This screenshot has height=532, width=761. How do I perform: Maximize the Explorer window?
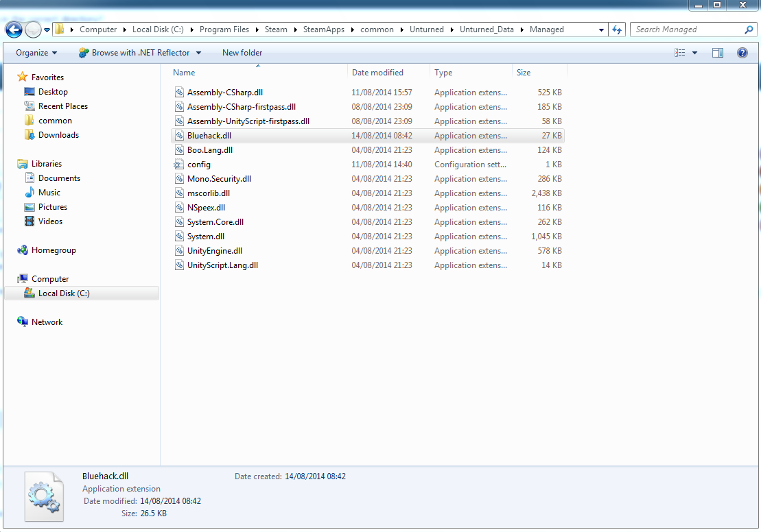[x=717, y=5]
